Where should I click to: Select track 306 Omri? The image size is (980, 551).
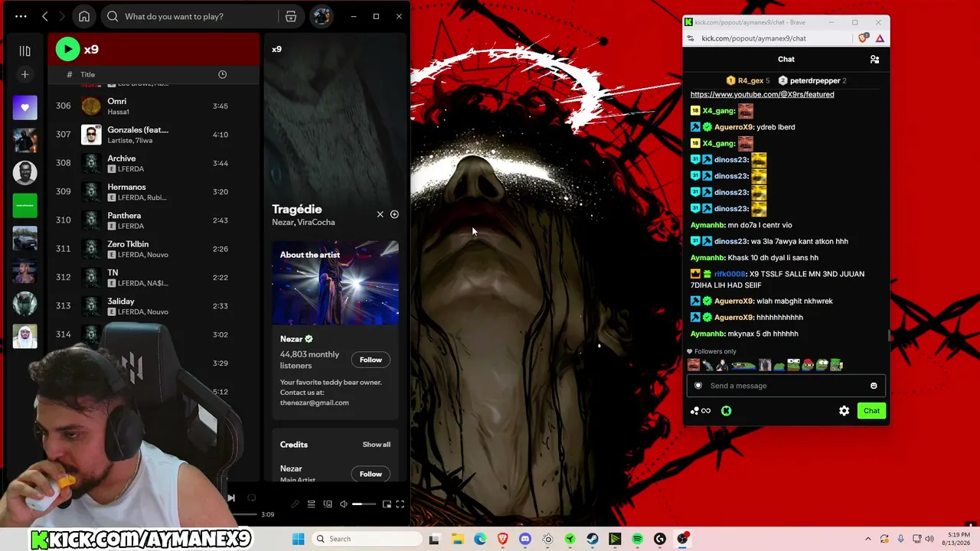pos(153,106)
